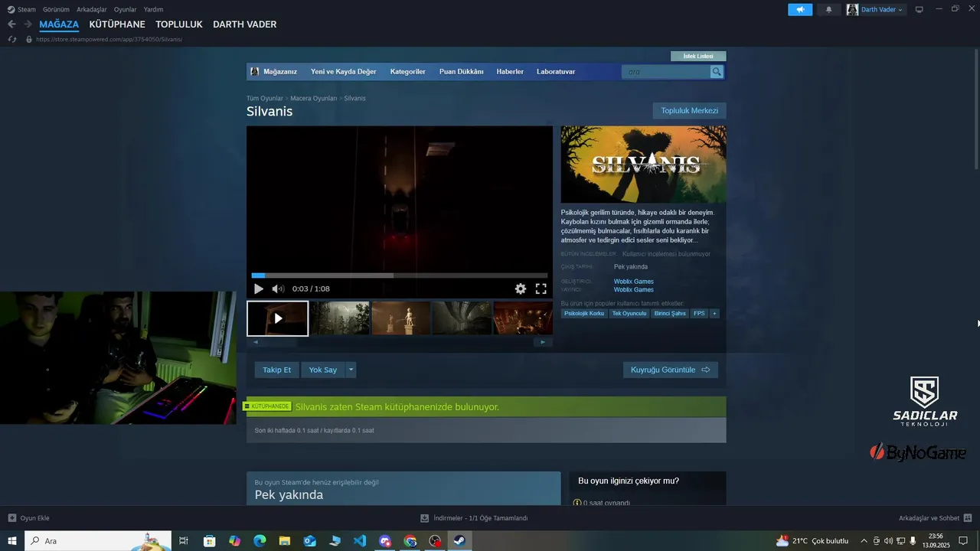Open the DARTH VADER profile tab

[x=245, y=24]
